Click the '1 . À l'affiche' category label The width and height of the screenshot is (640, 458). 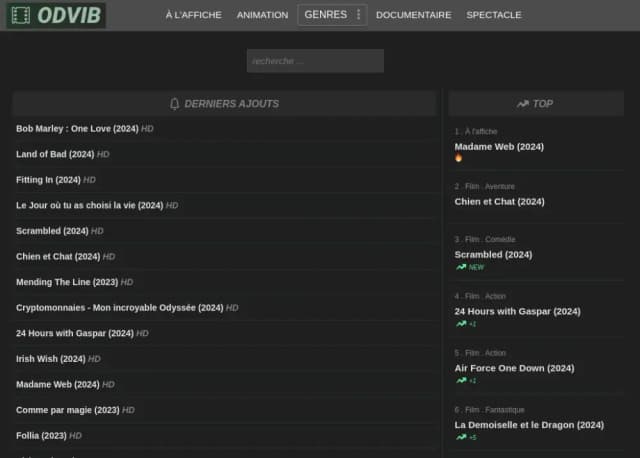[x=476, y=131]
